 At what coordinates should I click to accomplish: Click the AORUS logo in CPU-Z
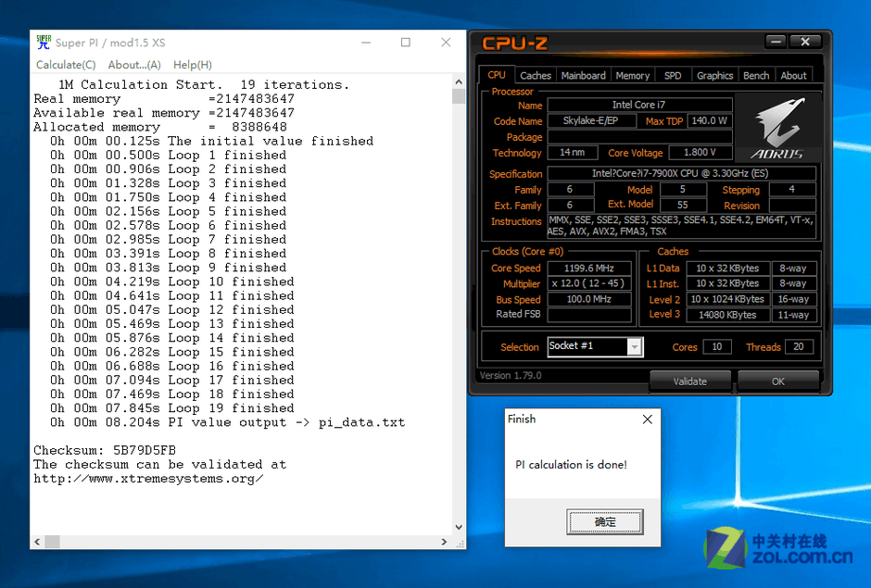click(777, 129)
